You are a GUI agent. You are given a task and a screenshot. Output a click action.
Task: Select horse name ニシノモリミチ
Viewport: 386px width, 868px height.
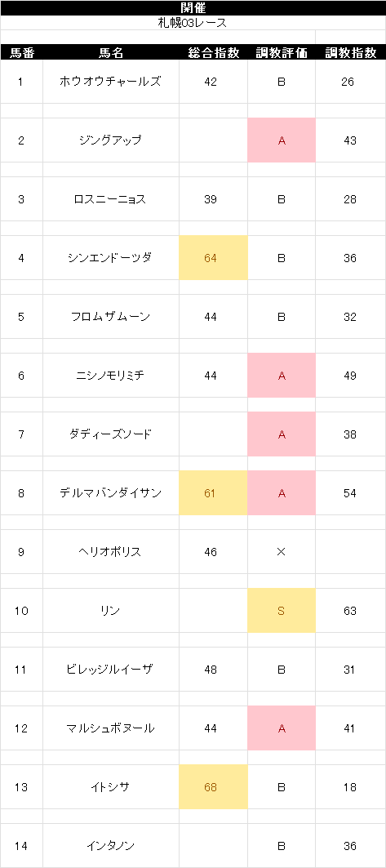(x=111, y=376)
